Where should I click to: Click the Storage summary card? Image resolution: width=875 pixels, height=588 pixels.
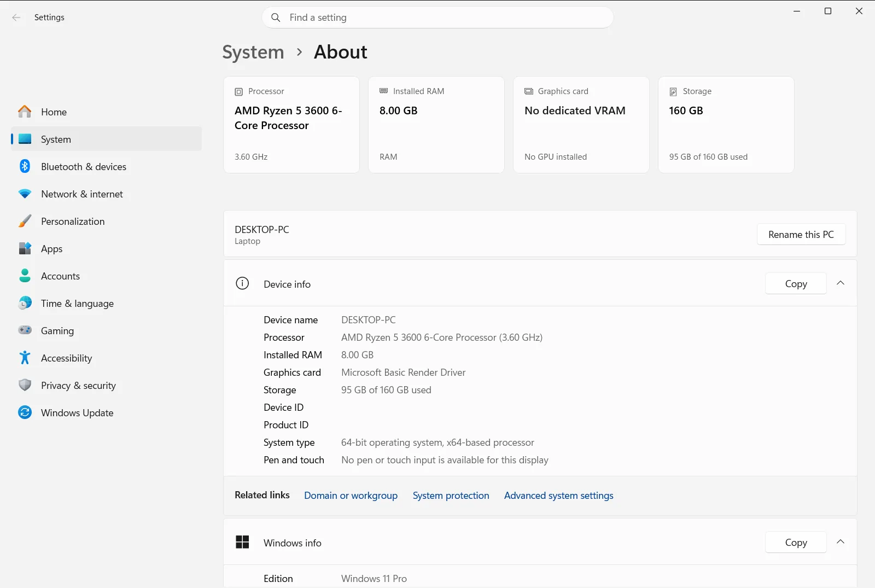(726, 125)
